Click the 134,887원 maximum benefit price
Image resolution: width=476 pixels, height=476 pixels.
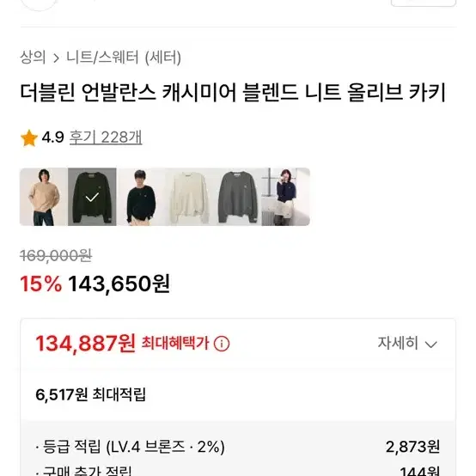[85, 344]
